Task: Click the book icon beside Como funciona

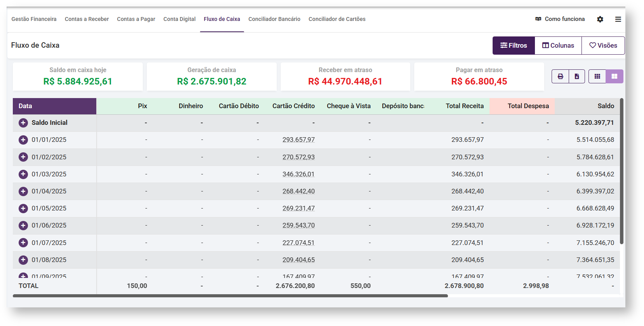Action: (538, 19)
